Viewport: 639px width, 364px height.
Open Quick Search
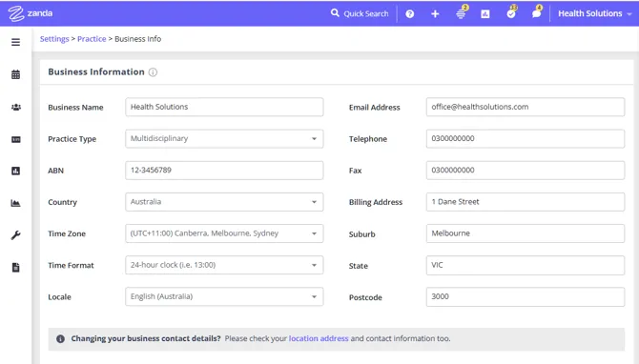360,13
